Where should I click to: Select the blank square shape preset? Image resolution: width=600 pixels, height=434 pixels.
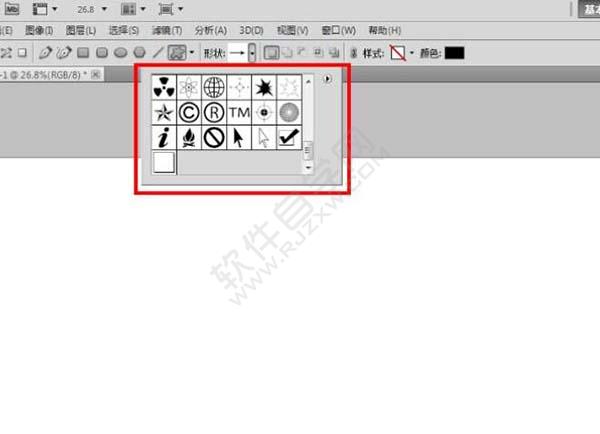(x=164, y=163)
